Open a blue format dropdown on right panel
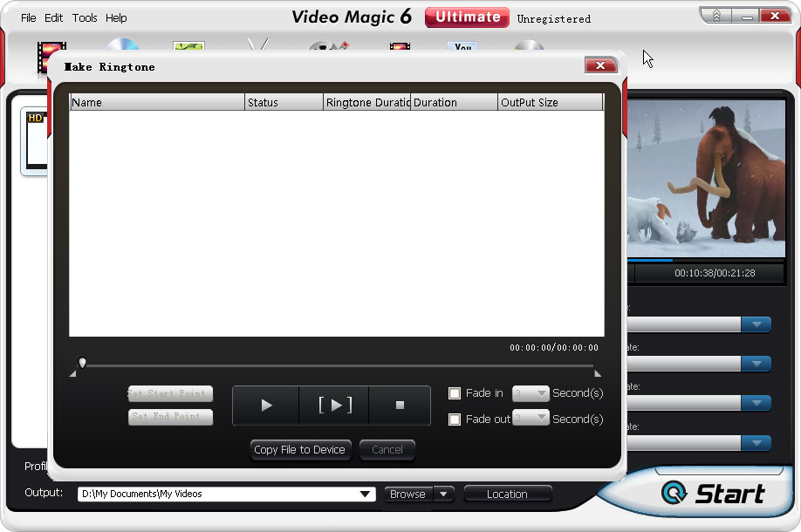Image resolution: width=801 pixels, height=532 pixels. click(x=756, y=324)
